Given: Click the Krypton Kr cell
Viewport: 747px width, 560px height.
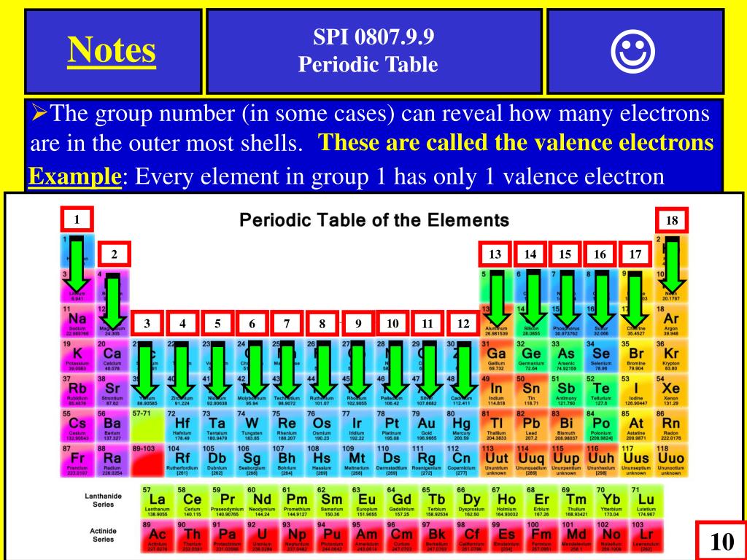Looking at the screenshot, I should (671, 356).
